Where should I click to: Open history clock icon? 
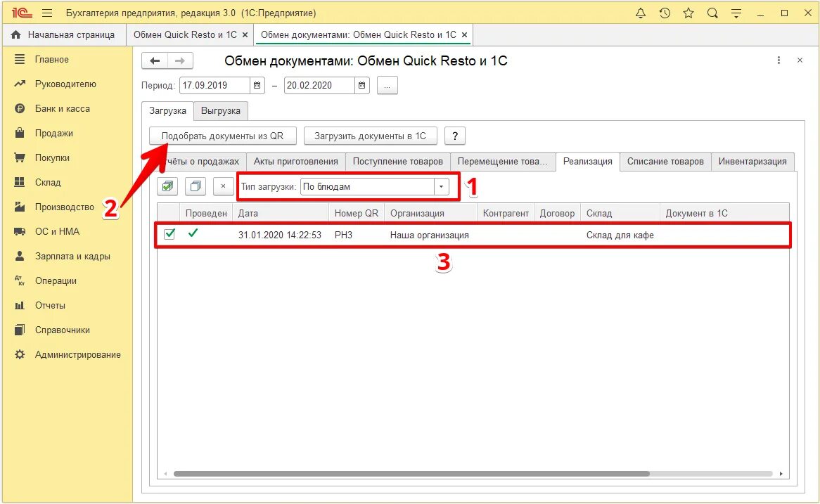click(664, 13)
